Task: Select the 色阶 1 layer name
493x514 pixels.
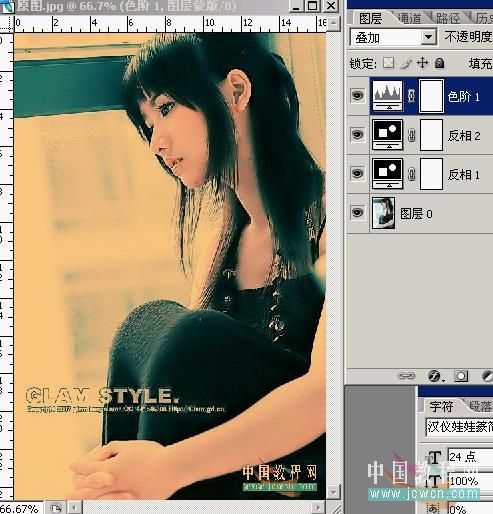Action: [x=464, y=97]
